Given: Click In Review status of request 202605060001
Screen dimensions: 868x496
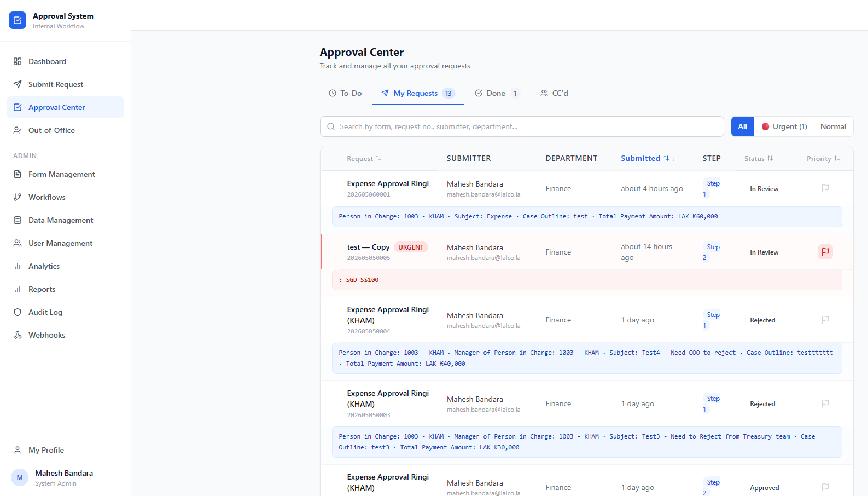Looking at the screenshot, I should pyautogui.click(x=764, y=189).
